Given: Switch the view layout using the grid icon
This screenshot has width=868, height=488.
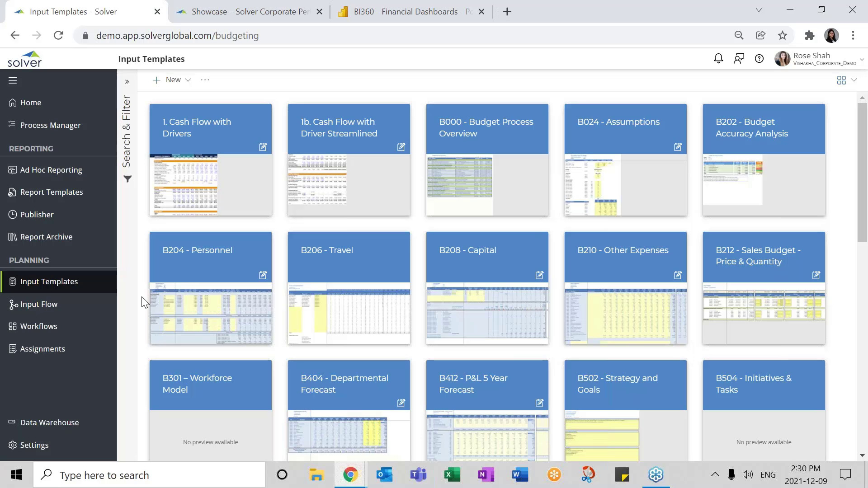Looking at the screenshot, I should click(x=841, y=80).
